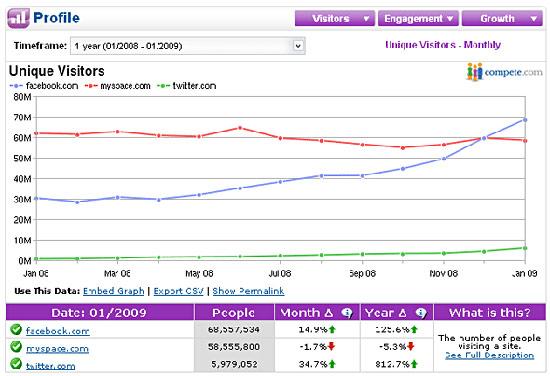Viewport: 550px width, 376px height.
Task: Open the facebook.com link in the table
Action: pyautogui.click(x=58, y=331)
